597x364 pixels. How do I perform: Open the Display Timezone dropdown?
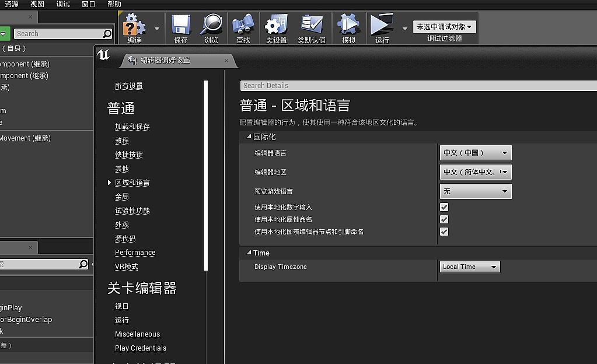(469, 267)
